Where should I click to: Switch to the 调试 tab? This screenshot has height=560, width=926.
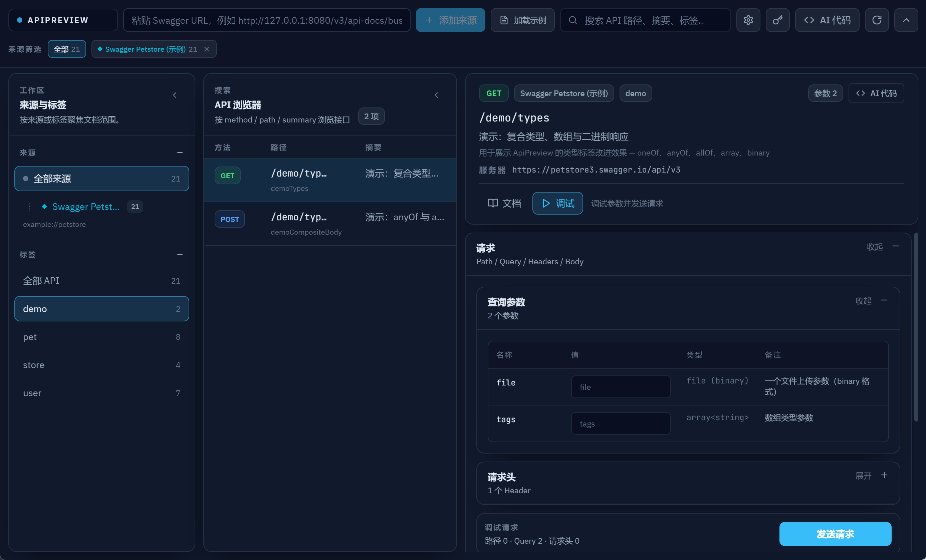click(x=558, y=203)
